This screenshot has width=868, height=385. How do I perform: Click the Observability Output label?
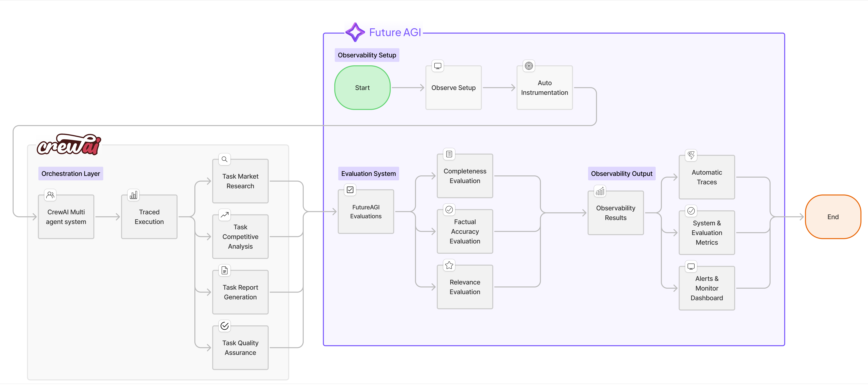(622, 173)
